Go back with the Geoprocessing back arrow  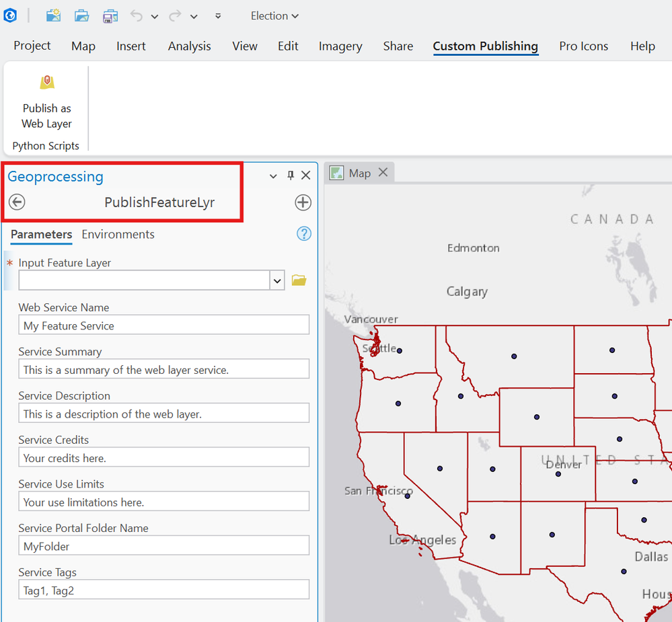(17, 202)
